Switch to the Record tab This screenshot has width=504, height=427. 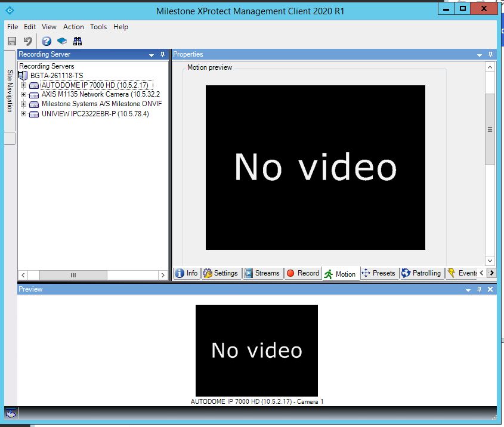302,273
